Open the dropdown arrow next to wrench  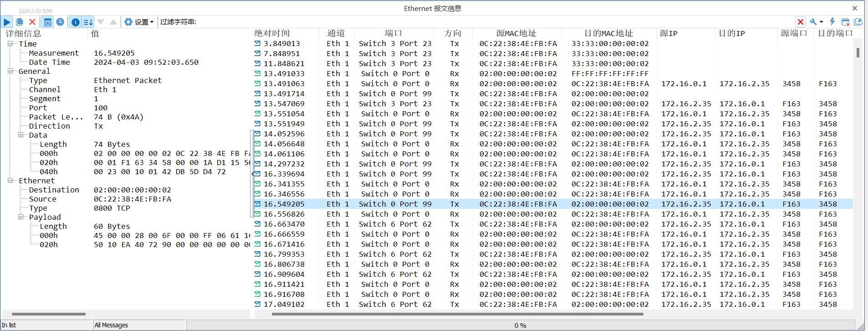point(821,22)
